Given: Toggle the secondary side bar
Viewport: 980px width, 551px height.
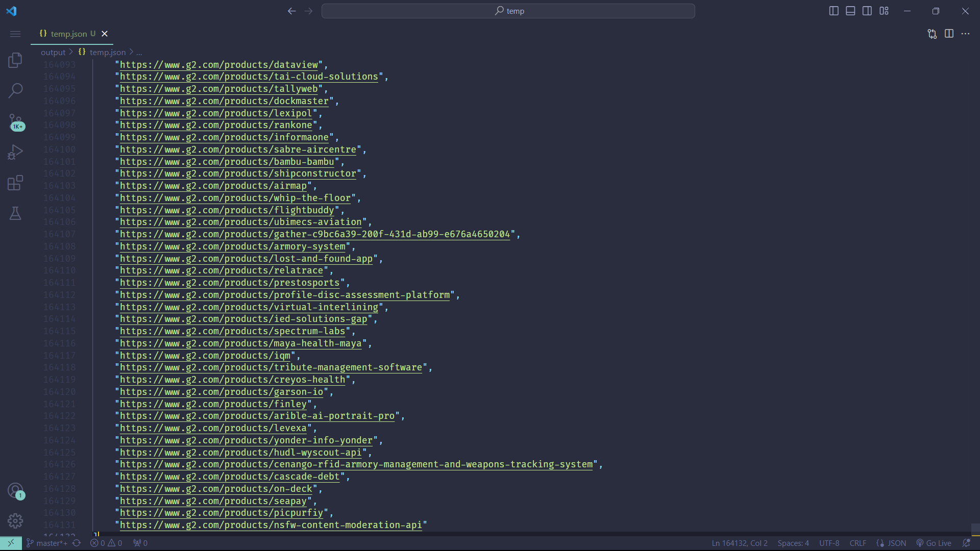Looking at the screenshot, I should (x=867, y=10).
